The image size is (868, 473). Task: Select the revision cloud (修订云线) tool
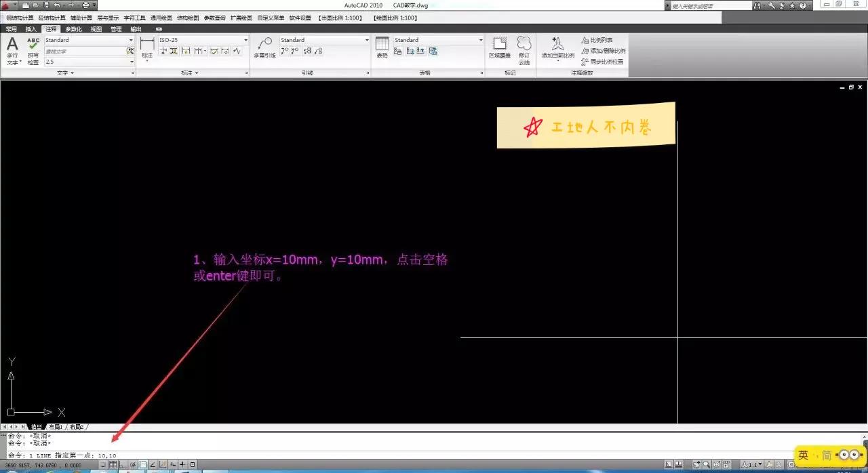tap(524, 50)
